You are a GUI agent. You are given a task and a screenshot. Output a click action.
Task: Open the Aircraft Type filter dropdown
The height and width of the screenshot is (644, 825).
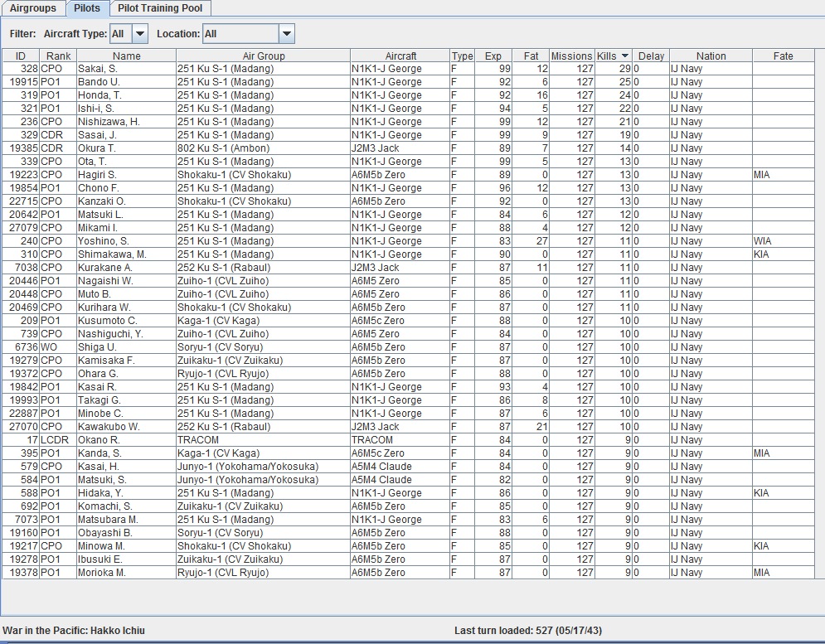click(139, 34)
